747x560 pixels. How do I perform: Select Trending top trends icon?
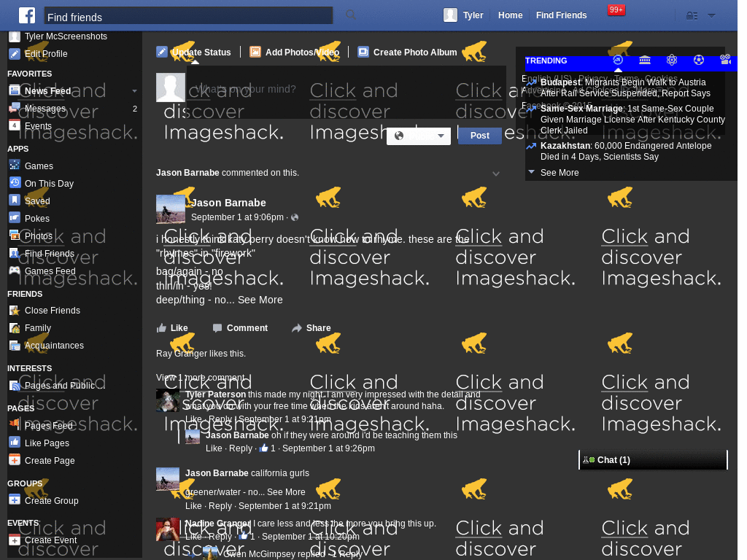(617, 60)
